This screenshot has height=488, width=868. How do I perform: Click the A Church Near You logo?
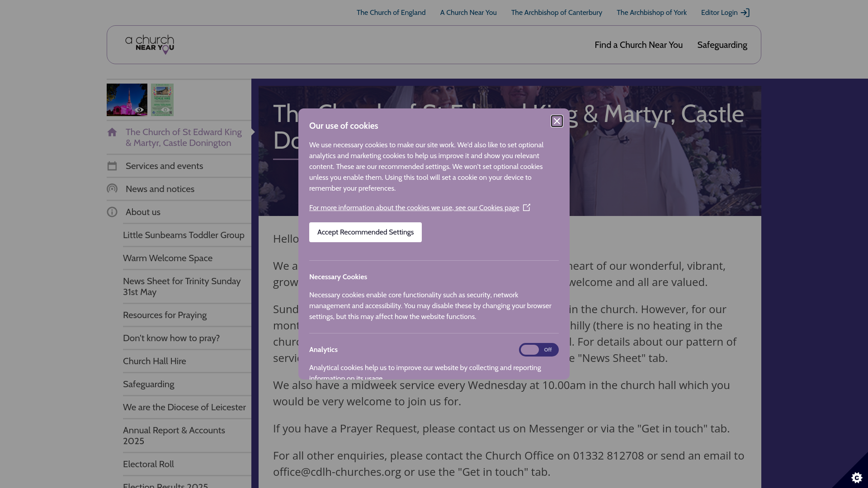(150, 45)
